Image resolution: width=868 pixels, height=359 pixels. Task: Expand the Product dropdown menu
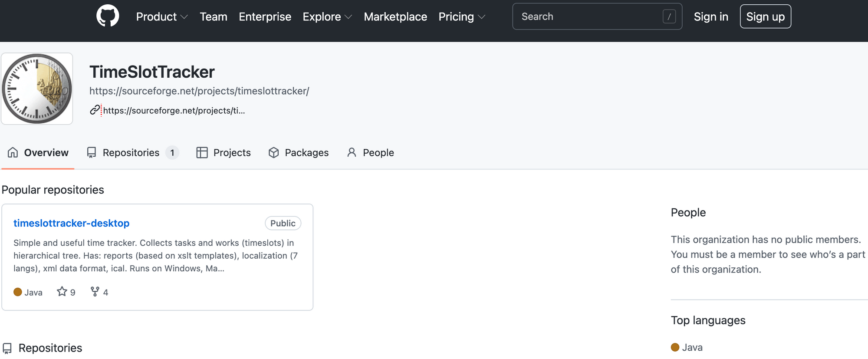pyautogui.click(x=162, y=16)
